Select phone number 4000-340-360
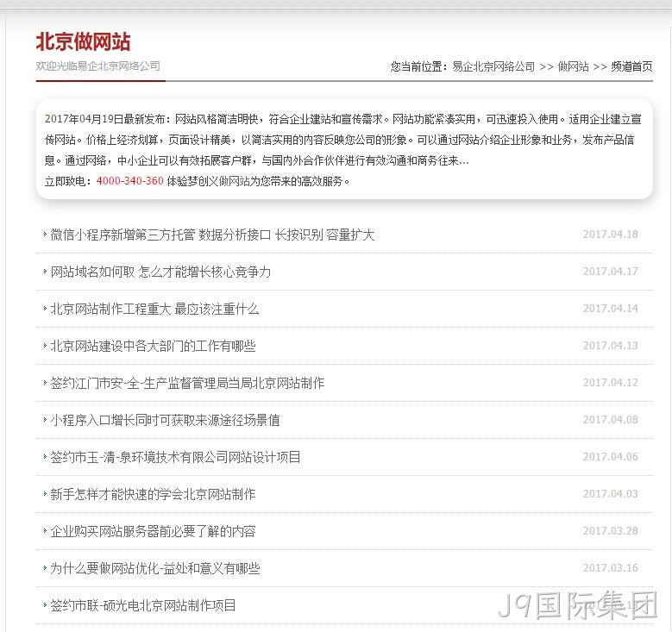Screen dimensions: 672x632 (x=130, y=181)
